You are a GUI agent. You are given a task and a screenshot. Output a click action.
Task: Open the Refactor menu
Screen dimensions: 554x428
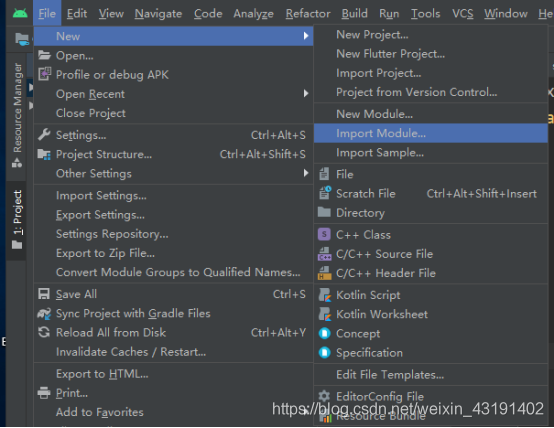click(x=308, y=13)
